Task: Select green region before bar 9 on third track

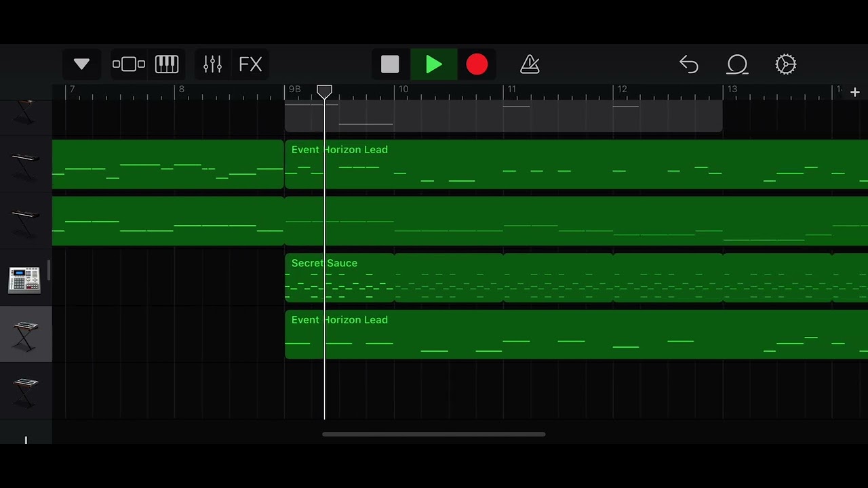Action: [167, 221]
